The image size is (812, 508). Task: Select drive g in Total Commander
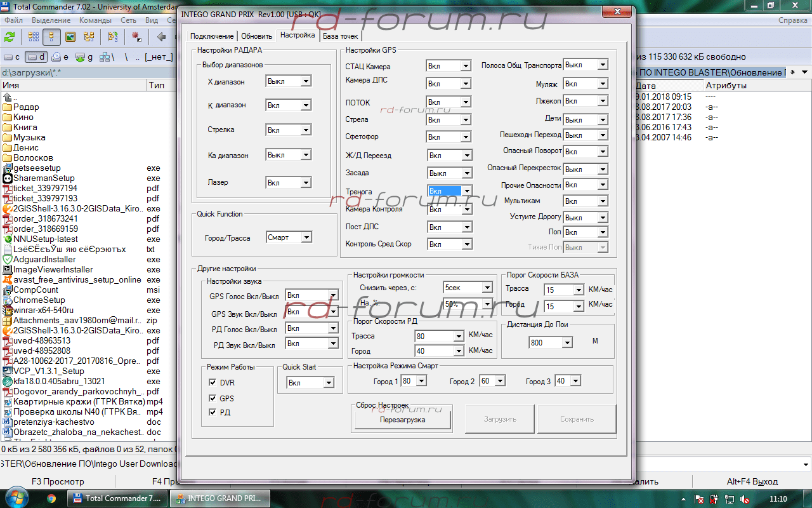84,57
